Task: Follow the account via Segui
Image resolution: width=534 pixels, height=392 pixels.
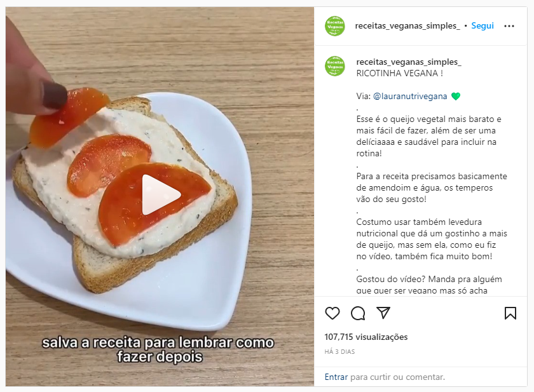Action: pos(483,26)
